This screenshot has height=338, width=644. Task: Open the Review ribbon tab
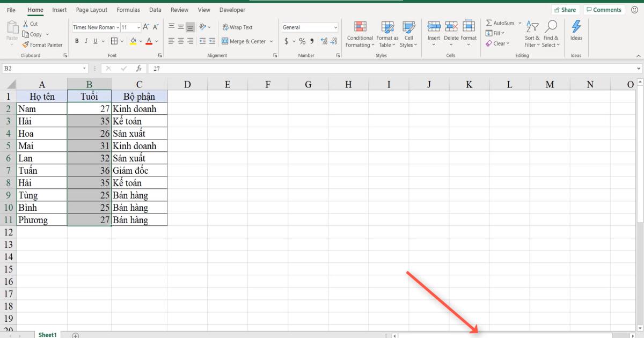tap(179, 10)
